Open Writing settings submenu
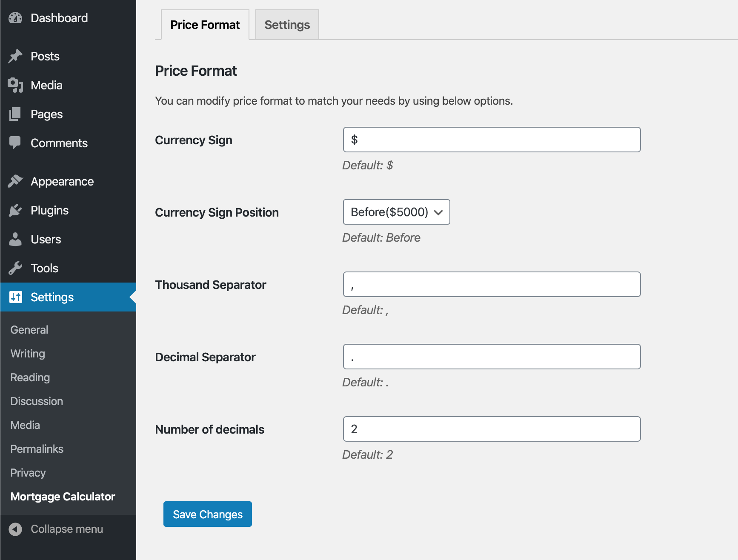The image size is (738, 560). (x=28, y=354)
